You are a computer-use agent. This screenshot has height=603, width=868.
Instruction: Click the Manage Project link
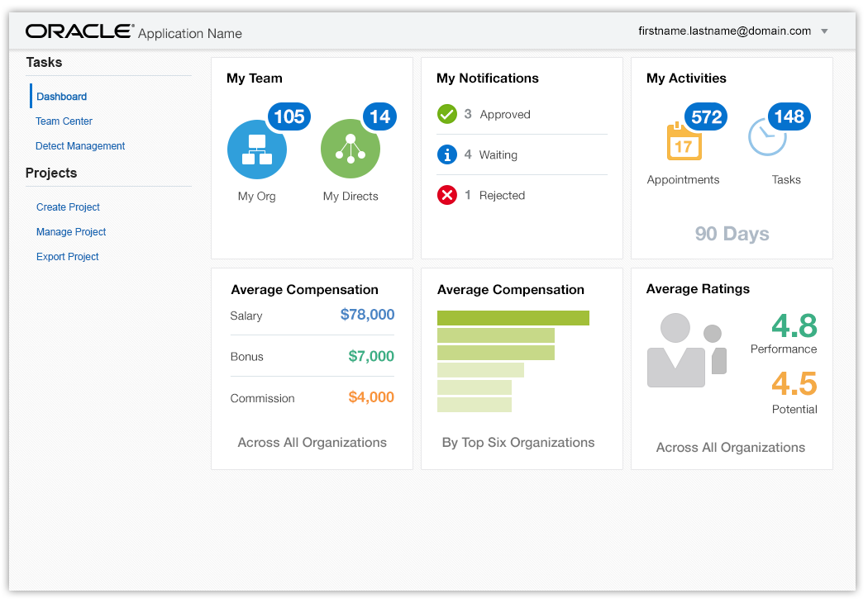tap(71, 232)
